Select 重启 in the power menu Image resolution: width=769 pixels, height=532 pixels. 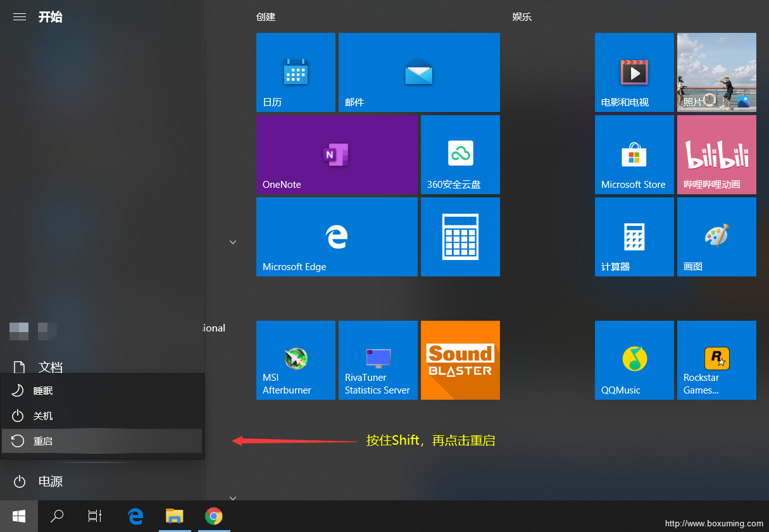[102, 441]
